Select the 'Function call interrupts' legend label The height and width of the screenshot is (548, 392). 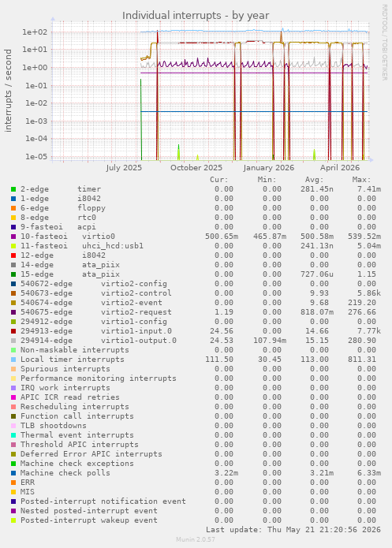coord(77,416)
